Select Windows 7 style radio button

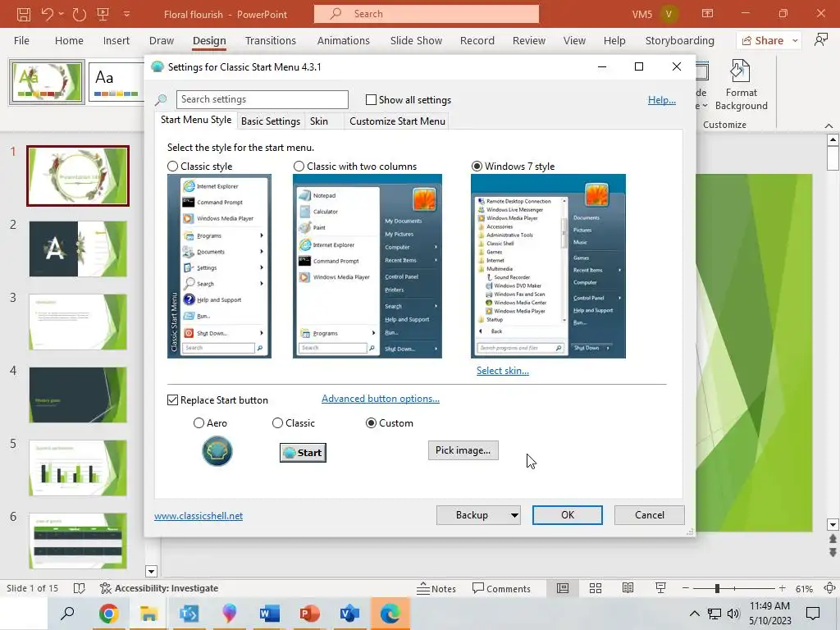(477, 166)
